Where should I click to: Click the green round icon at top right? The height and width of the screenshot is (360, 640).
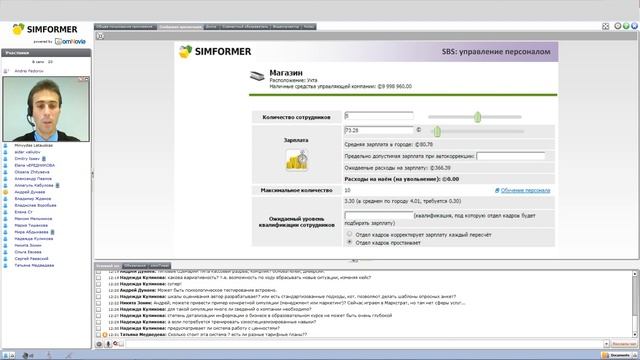626,26
